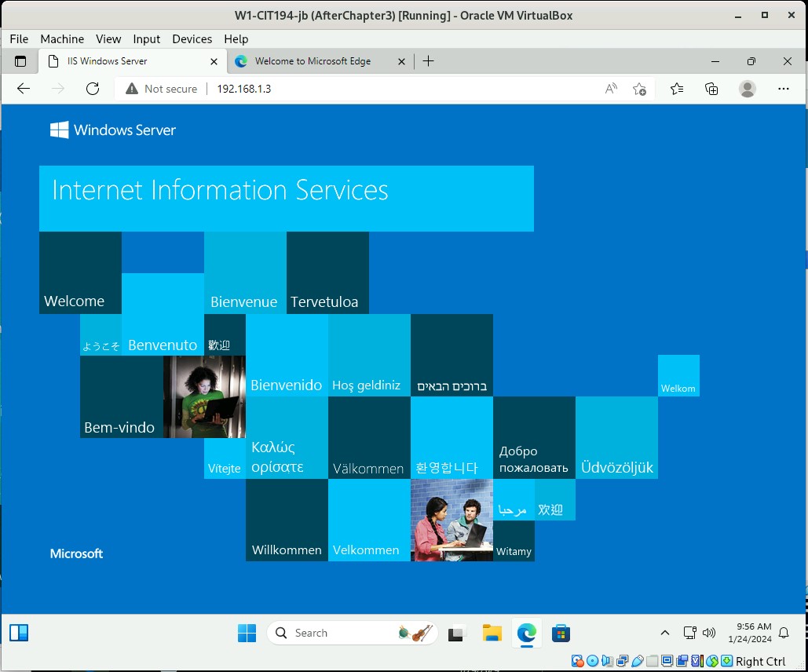The height and width of the screenshot is (672, 808).
Task: Reload the IIS page with the refresh button
Action: click(x=93, y=89)
